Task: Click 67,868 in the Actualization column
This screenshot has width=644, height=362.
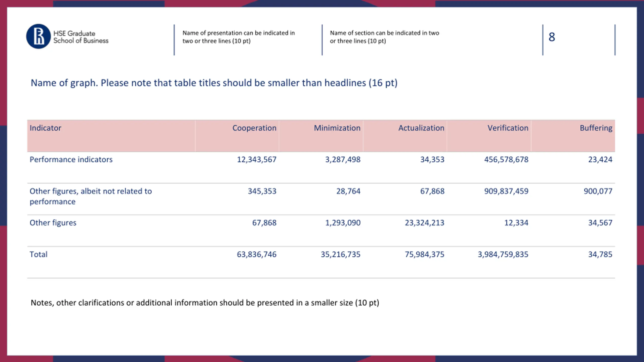Action: [x=432, y=191]
